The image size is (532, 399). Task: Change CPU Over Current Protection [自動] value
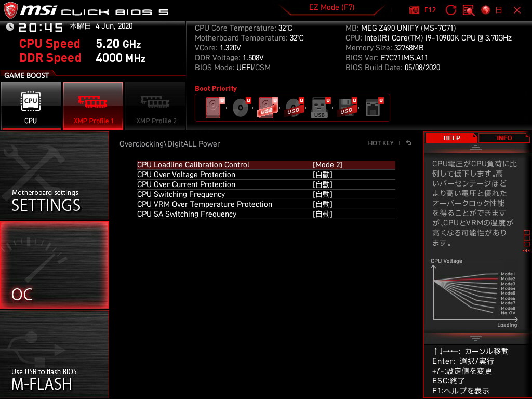[322, 184]
